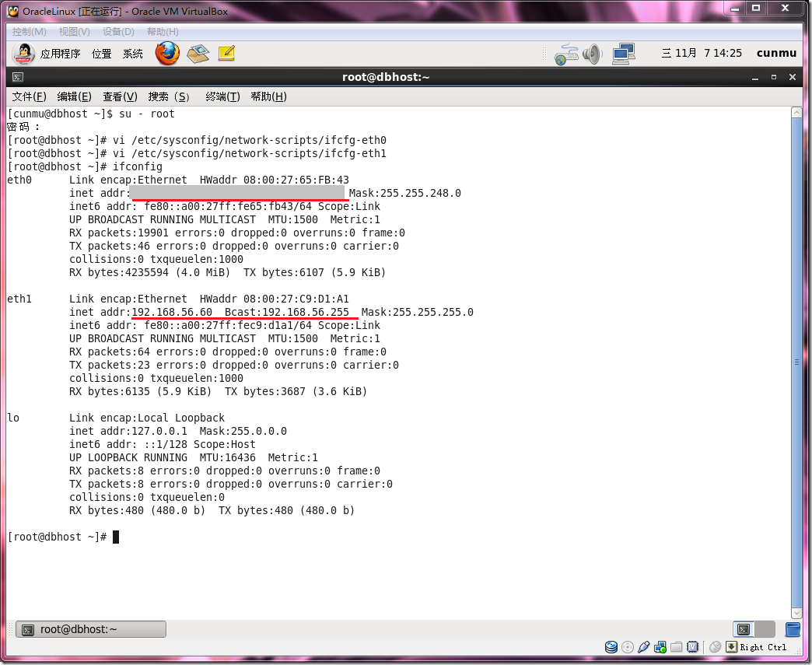Click the terminal scrollbar down arrow
Screen dimensions: 812x665
point(796,613)
